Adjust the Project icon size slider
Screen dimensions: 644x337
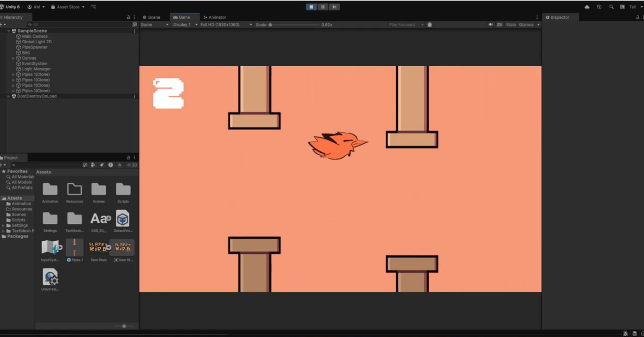(124, 326)
